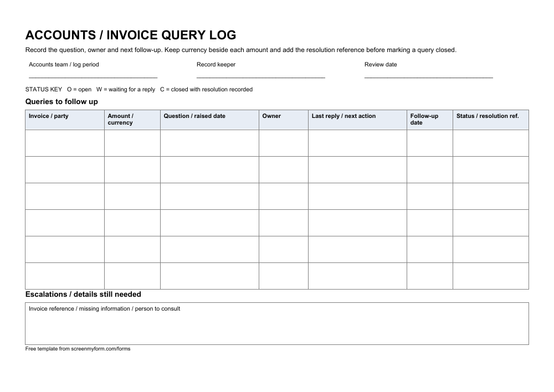
Task: Click the 'Invoice / party' column header
Action: pos(65,120)
